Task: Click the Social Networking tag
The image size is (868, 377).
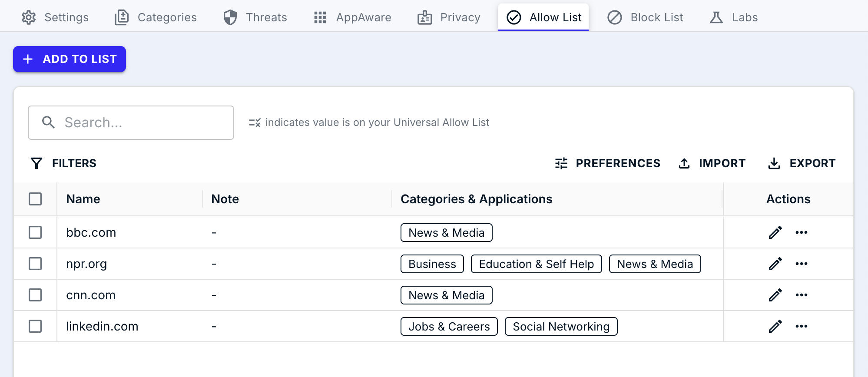Action: [x=561, y=326]
